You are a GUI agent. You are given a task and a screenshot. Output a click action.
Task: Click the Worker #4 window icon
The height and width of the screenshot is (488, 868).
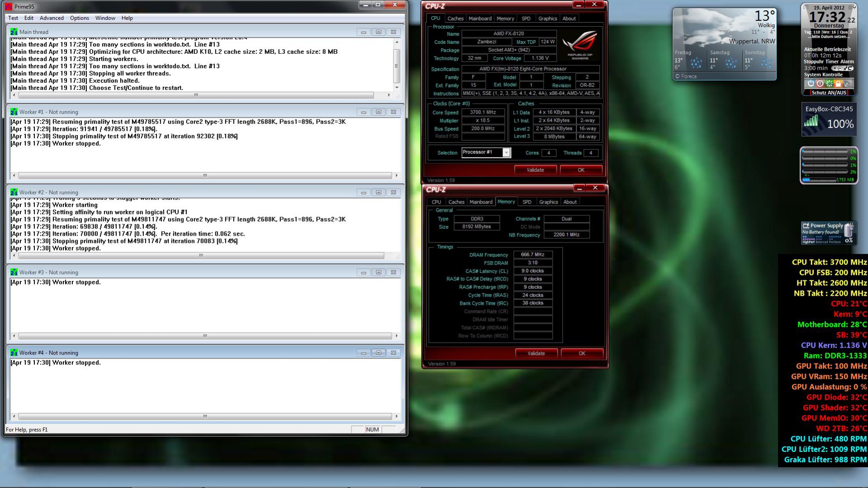(14, 353)
